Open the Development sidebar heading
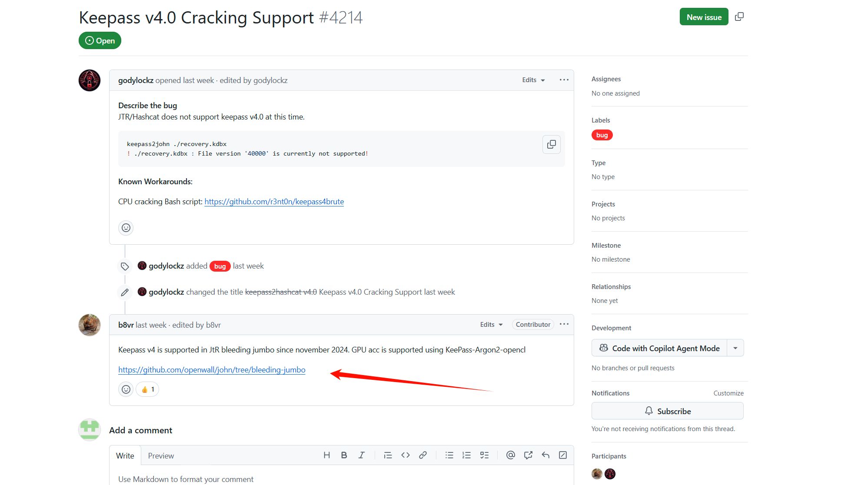Screen dimensions: 868x485 click(x=611, y=328)
